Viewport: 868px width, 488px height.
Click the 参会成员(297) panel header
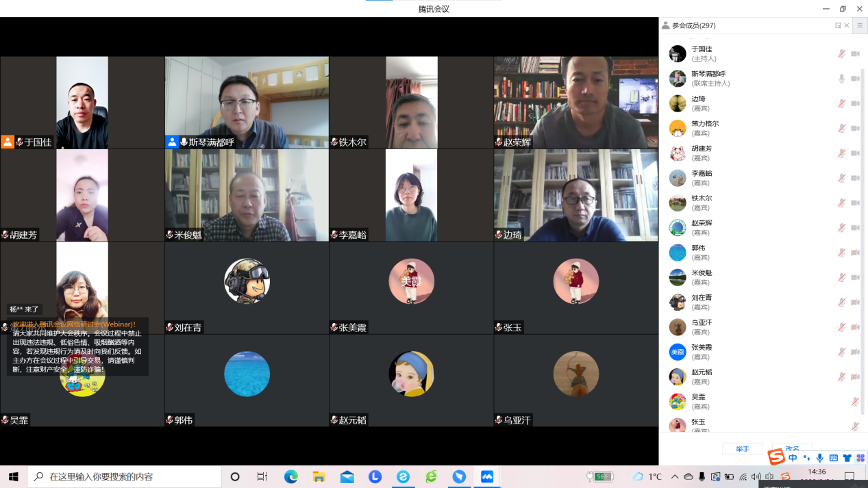click(x=693, y=25)
